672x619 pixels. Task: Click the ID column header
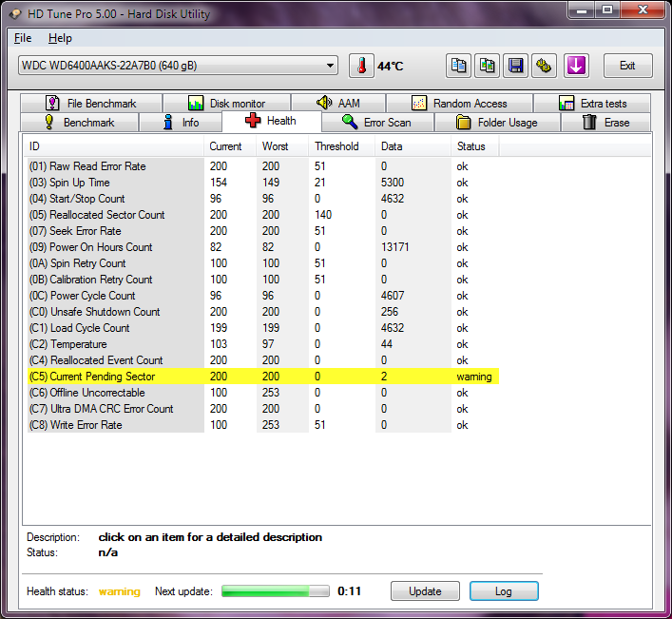(113, 146)
